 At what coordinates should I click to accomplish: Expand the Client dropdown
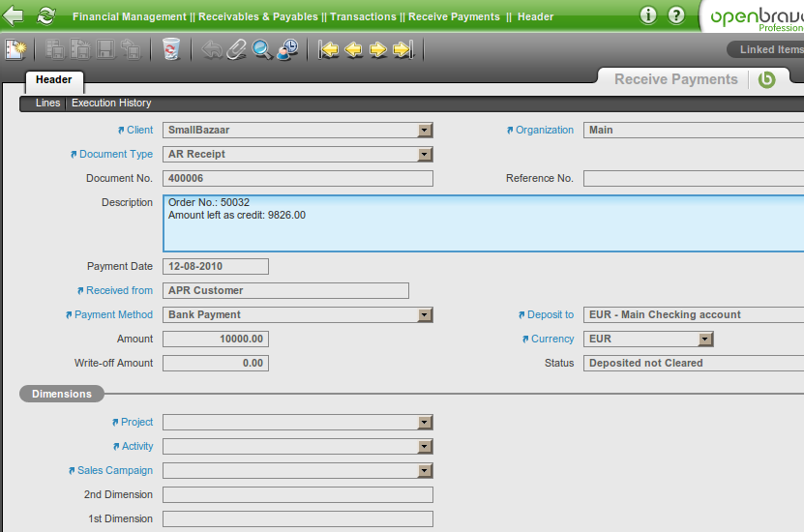point(425,131)
